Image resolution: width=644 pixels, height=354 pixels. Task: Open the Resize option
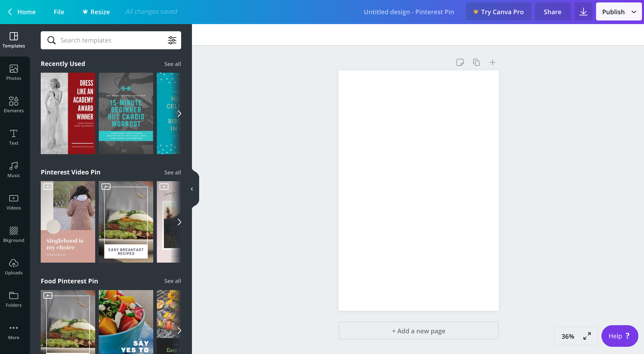point(96,12)
